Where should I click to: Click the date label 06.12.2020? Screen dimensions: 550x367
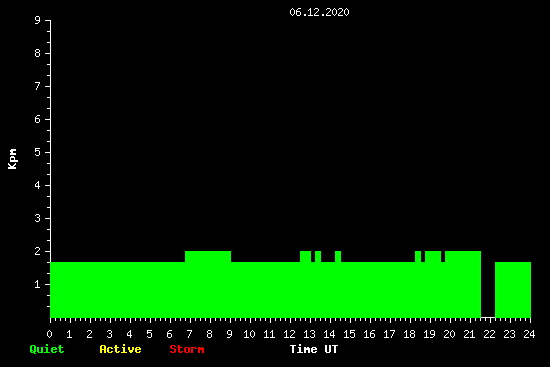pos(319,12)
